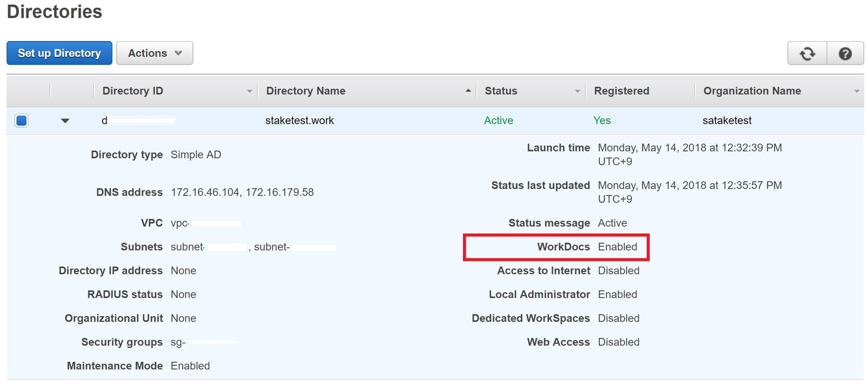Sort by Organization Name column header
868x386 pixels.
(752, 91)
